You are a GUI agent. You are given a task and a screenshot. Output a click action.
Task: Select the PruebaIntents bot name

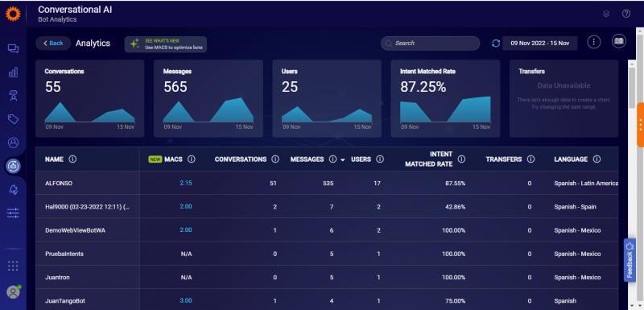pos(64,254)
